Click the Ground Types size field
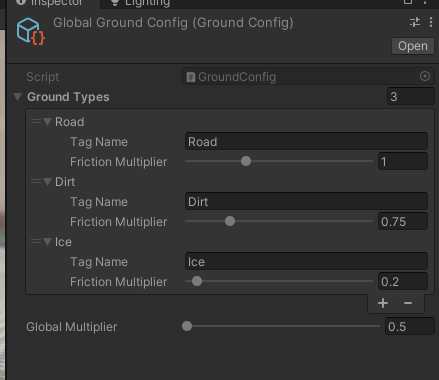 click(x=411, y=97)
